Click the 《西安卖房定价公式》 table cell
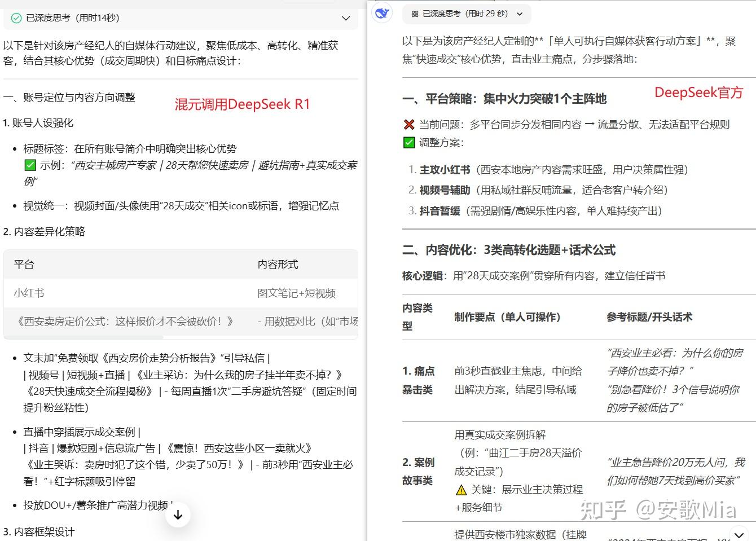This screenshot has width=756, height=541. coord(124,322)
